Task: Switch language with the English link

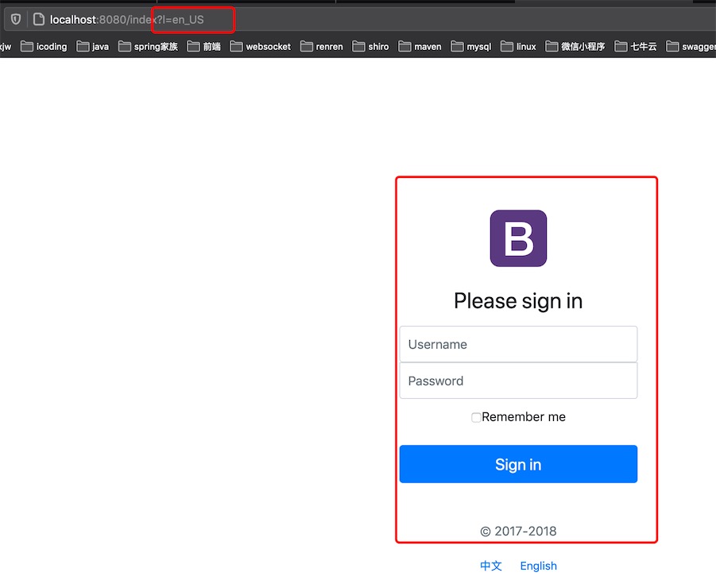Action: 538,566
